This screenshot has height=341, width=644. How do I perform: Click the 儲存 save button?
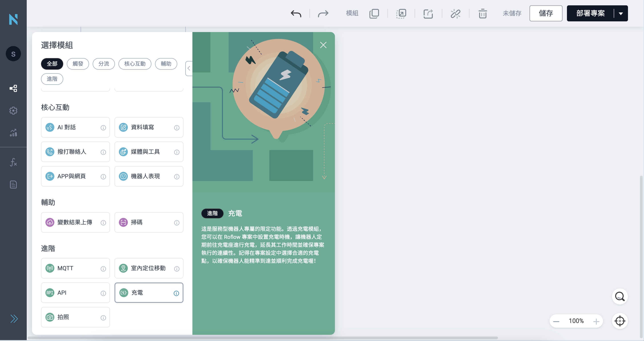[546, 14]
